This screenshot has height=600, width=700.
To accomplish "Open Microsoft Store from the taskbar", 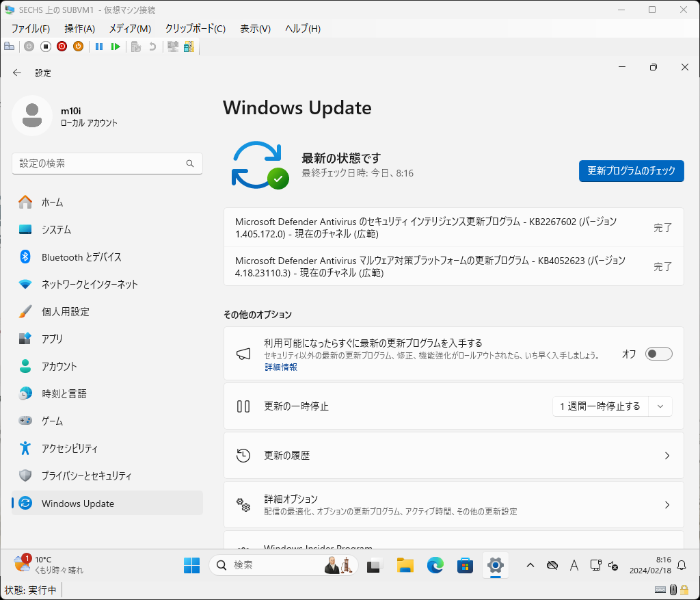I will 465,566.
